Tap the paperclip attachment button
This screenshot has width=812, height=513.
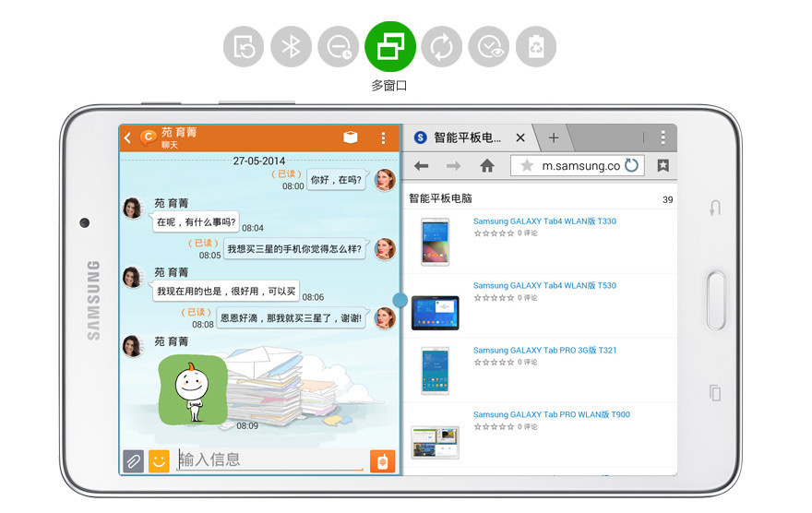click(x=133, y=460)
